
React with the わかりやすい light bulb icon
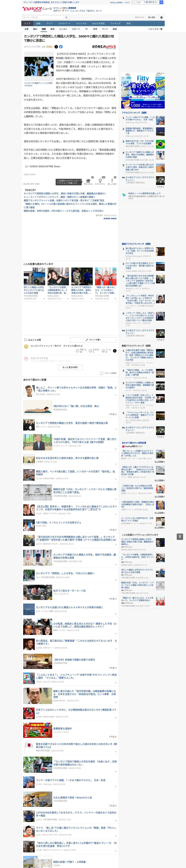pos(100,181)
